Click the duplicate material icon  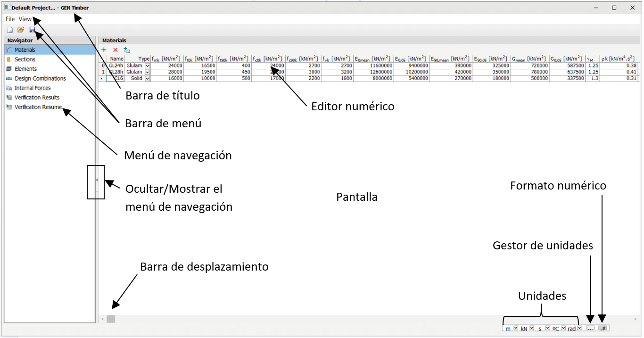[x=127, y=49]
